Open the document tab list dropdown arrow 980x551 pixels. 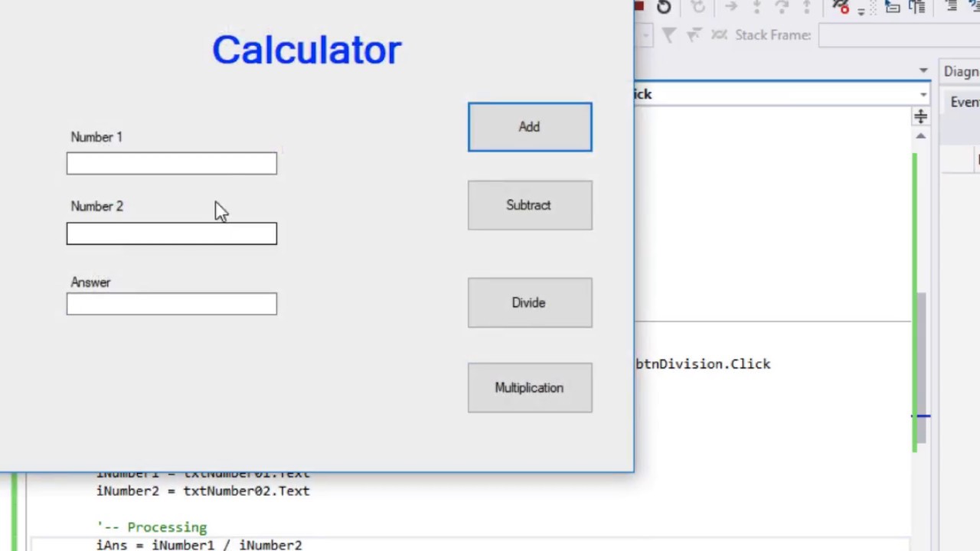[923, 71]
